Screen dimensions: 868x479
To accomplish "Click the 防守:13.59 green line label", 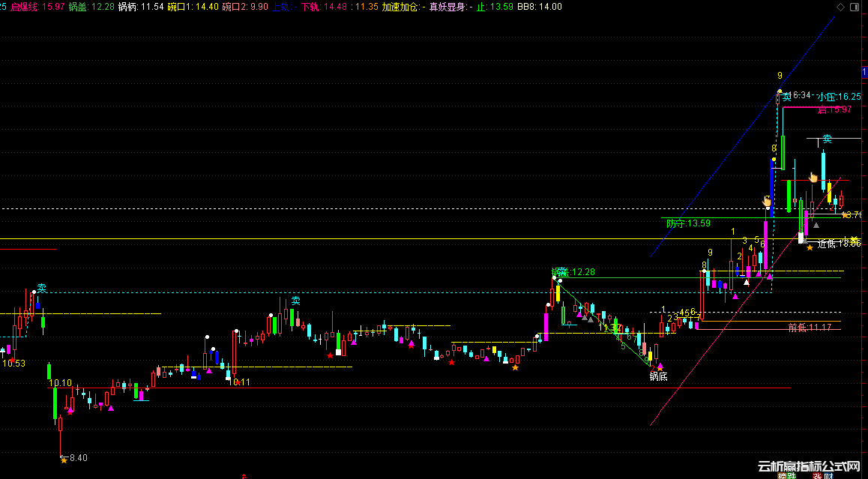I will click(x=688, y=223).
